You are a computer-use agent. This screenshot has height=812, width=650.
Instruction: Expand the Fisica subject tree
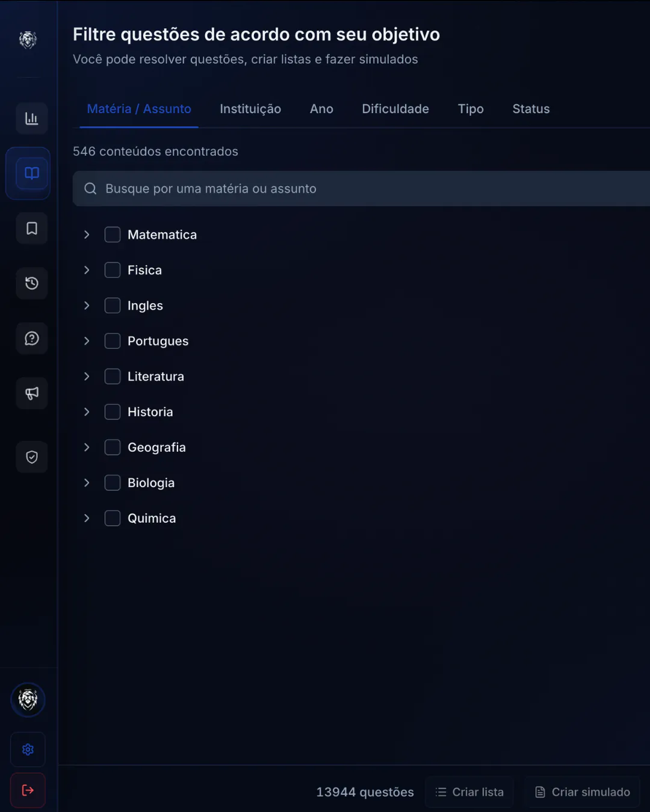(x=87, y=270)
